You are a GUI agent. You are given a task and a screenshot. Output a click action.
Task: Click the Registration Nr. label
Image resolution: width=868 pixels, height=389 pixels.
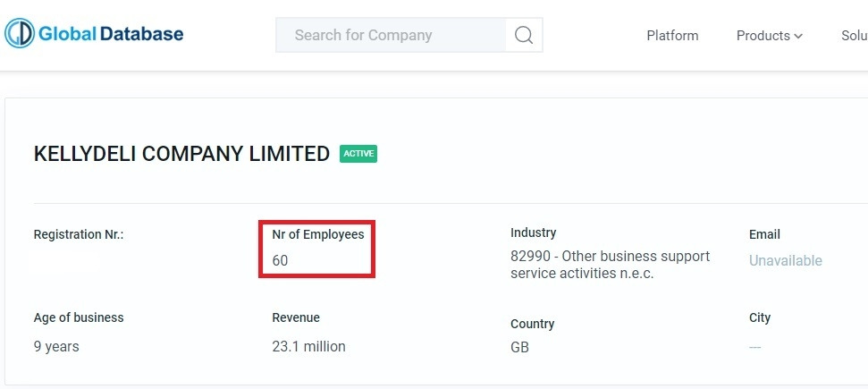pyautogui.click(x=79, y=234)
